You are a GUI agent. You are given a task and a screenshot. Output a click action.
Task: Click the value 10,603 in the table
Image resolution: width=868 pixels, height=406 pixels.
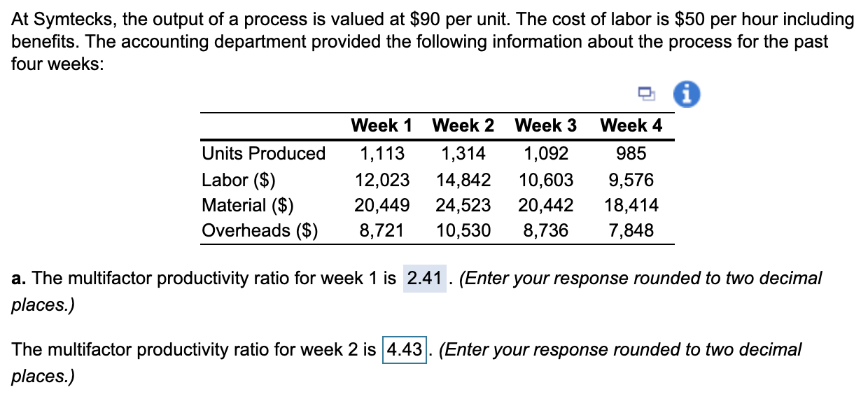pyautogui.click(x=546, y=179)
